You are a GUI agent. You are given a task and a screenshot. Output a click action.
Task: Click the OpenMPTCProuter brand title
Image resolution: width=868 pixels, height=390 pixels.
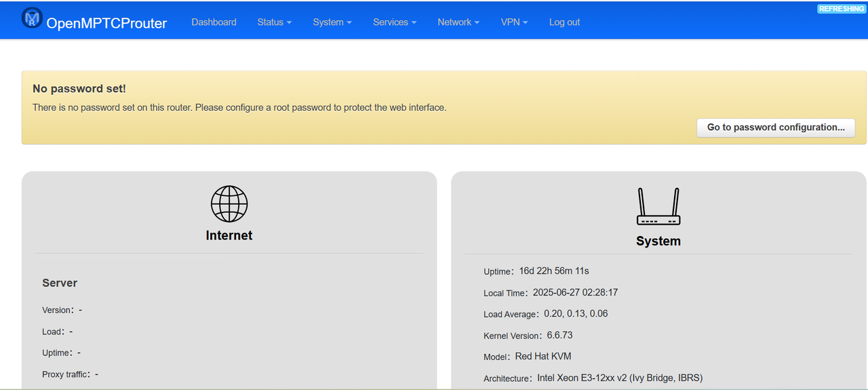click(106, 23)
